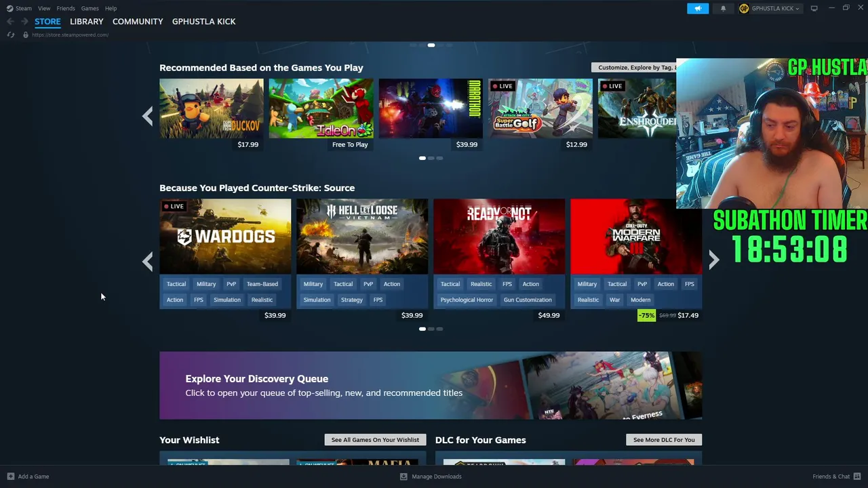Screen dimensions: 868x488
Task: Open the Friends menu
Action: (66, 8)
